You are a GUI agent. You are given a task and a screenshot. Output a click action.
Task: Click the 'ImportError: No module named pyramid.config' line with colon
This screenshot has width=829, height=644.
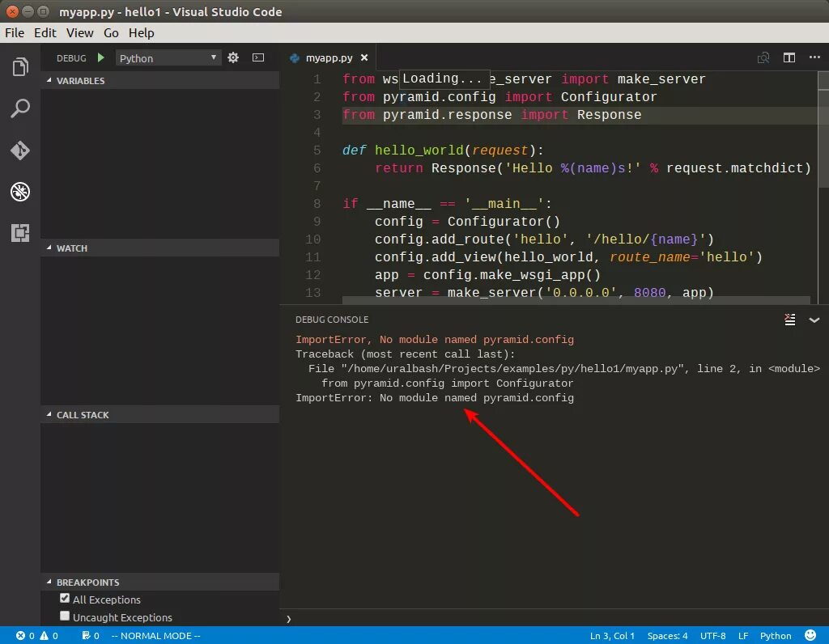pos(435,398)
